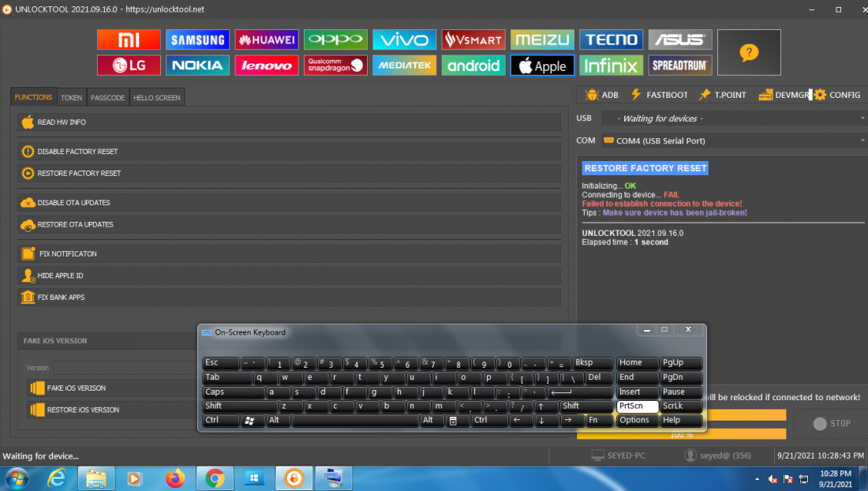Click the Fn key on On-Screen Keyboard
The image size is (868, 491).
tap(600, 420)
